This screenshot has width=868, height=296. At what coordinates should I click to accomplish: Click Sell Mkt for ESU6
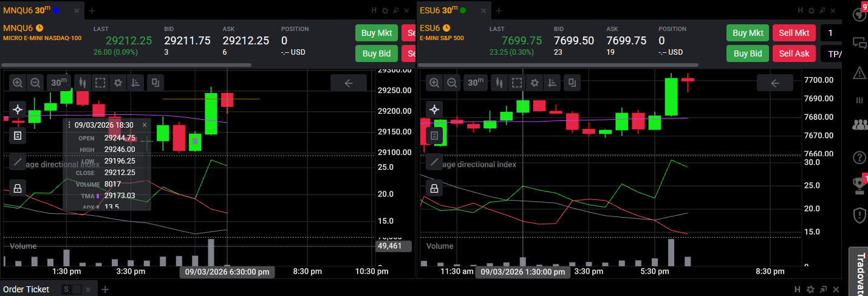[x=794, y=33]
